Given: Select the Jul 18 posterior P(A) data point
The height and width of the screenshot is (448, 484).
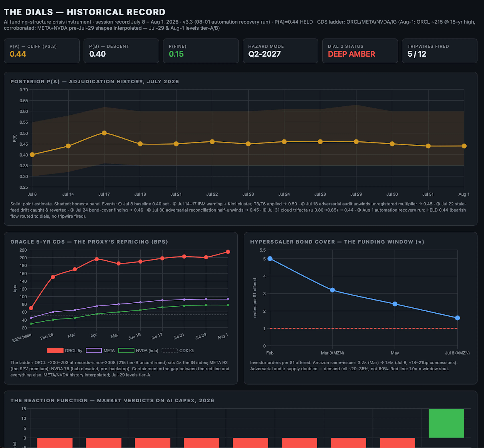Looking at the screenshot, I should click(x=140, y=144).
